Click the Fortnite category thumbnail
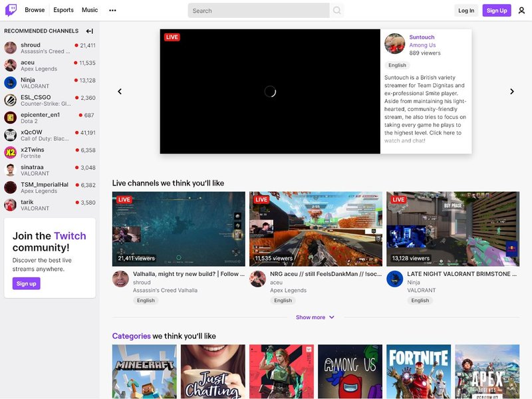Image resolution: width=532 pixels, height=399 pixels. tap(418, 371)
